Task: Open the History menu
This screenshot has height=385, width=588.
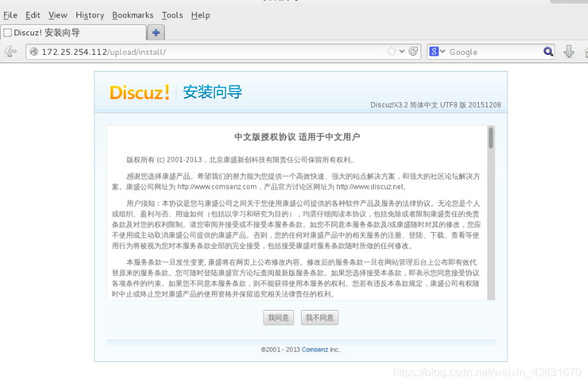Action: tap(90, 15)
